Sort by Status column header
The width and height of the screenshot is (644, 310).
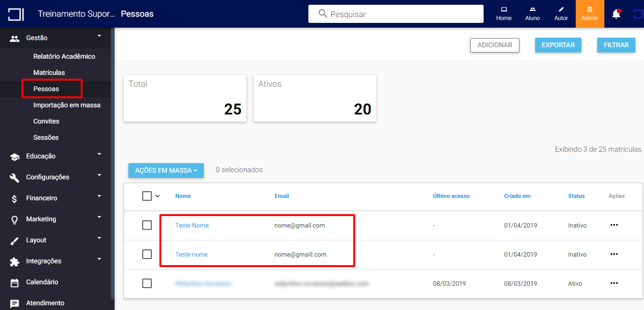pyautogui.click(x=576, y=196)
